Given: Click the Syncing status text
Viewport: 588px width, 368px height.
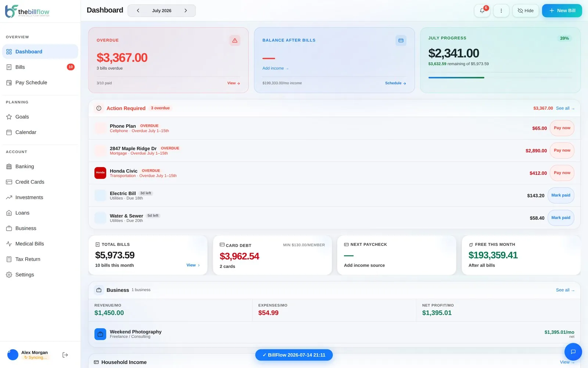Looking at the screenshot, I should 36,358.
